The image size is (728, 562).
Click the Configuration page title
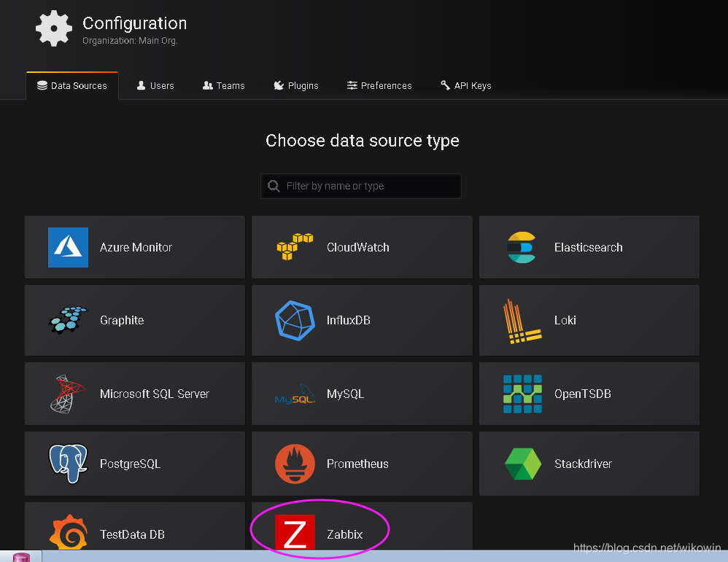click(x=135, y=23)
